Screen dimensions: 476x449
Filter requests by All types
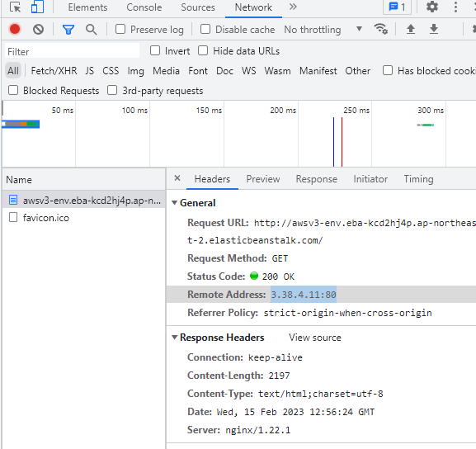tap(13, 71)
